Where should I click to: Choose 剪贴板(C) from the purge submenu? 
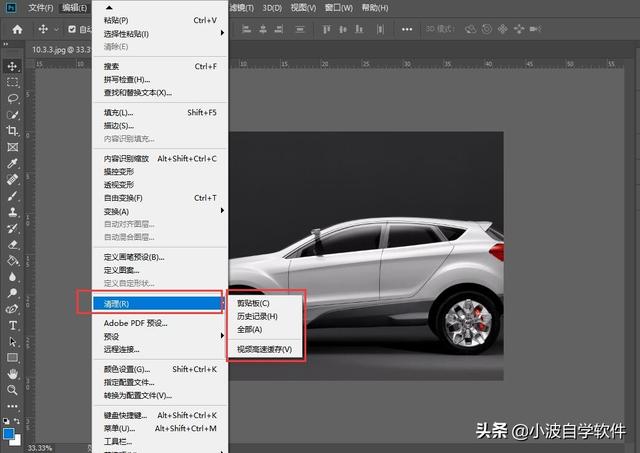coord(252,303)
